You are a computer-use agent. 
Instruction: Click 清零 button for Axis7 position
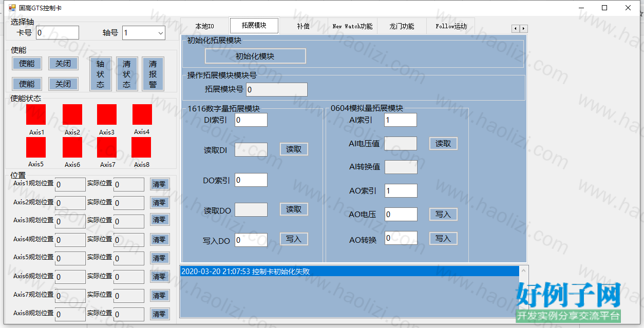159,295
